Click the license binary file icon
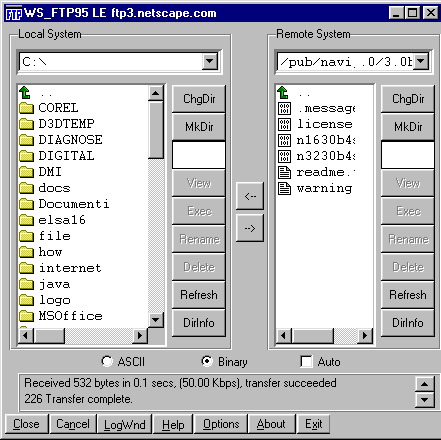Viewport: 441px width, 440px height. pos(284,124)
